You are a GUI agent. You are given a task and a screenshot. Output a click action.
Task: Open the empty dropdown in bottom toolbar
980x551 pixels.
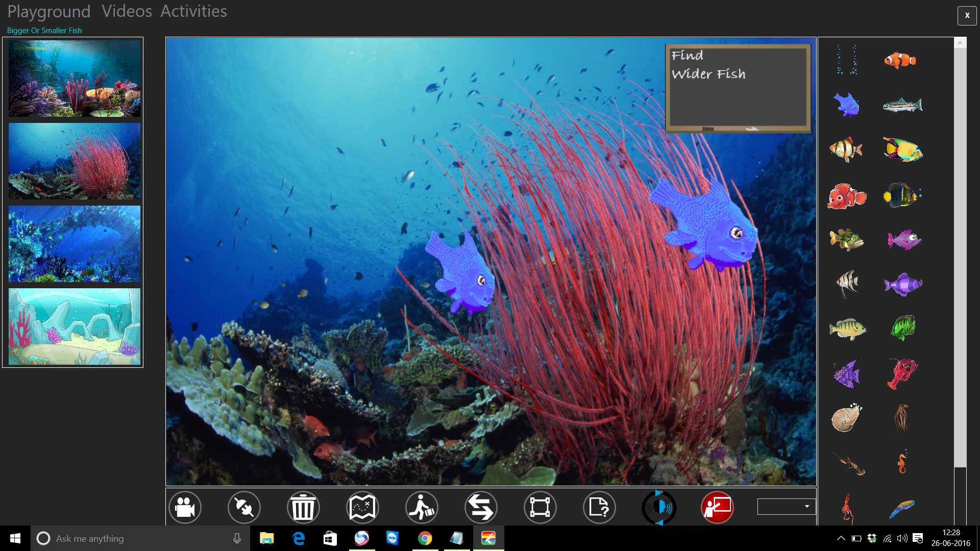(x=786, y=506)
